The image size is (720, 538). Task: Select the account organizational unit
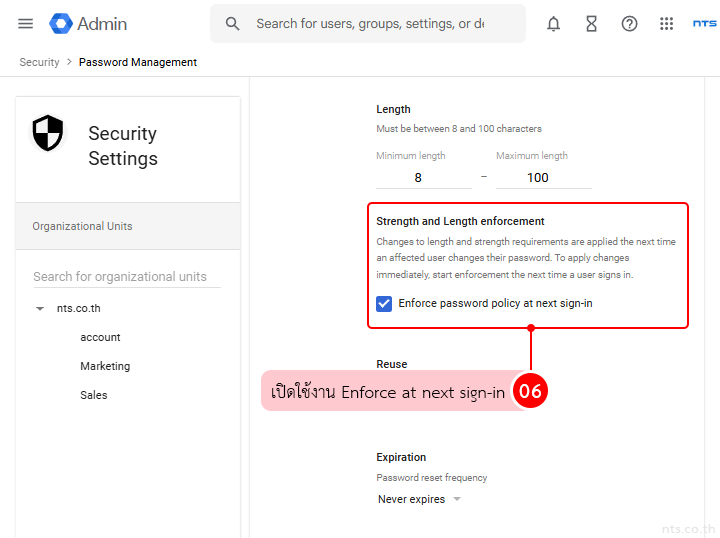100,338
